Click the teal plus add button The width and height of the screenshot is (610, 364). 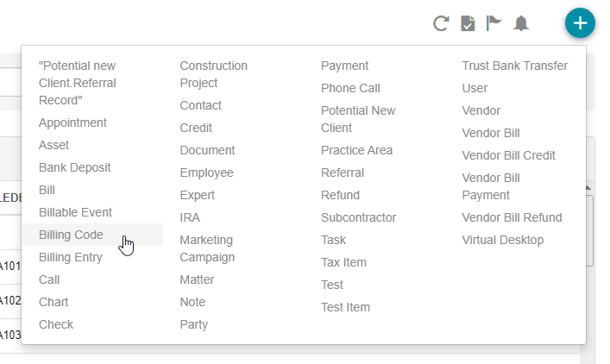580,23
